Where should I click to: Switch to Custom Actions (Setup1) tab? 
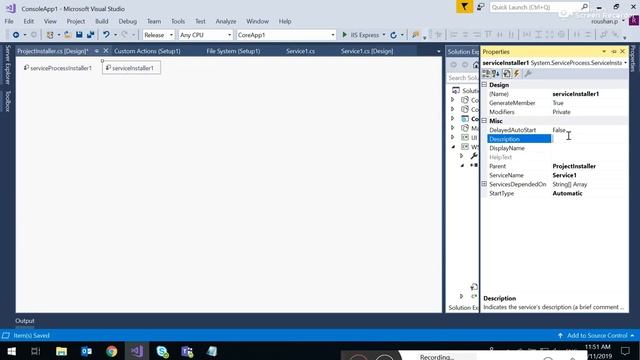(x=147, y=51)
